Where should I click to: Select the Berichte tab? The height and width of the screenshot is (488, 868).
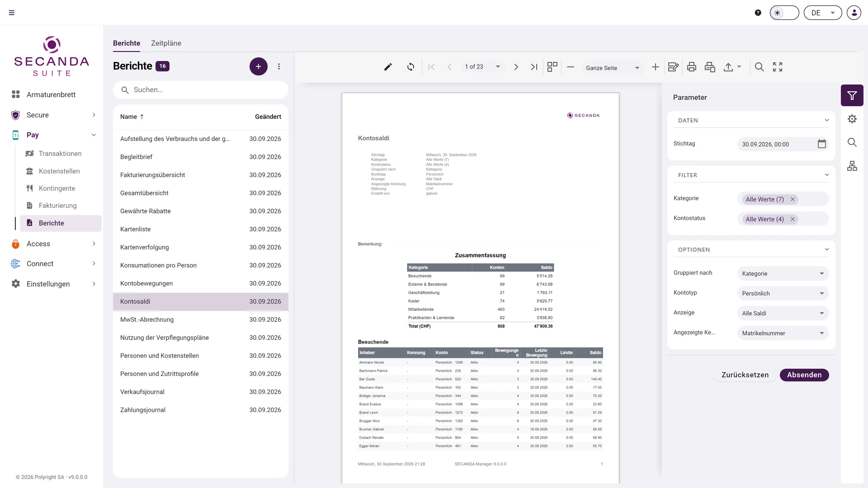(x=127, y=43)
